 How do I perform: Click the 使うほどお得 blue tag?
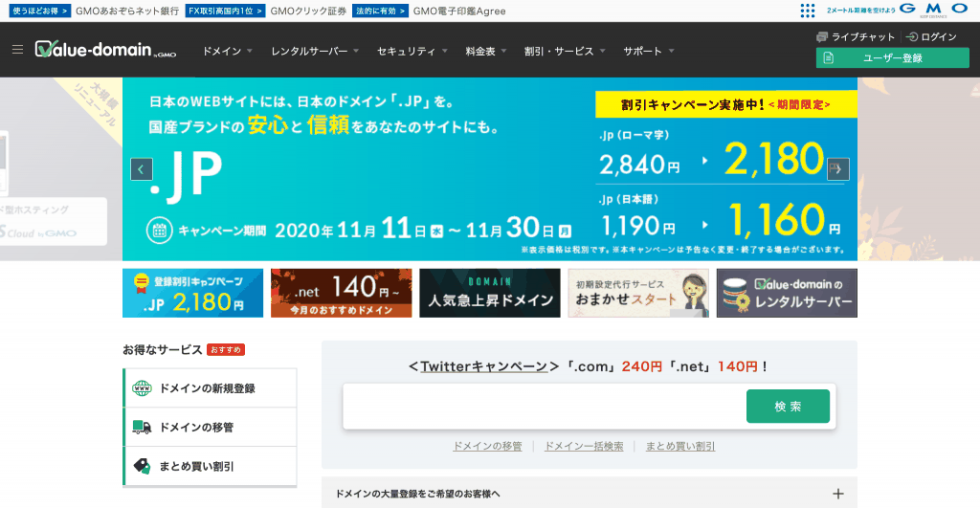(40, 11)
